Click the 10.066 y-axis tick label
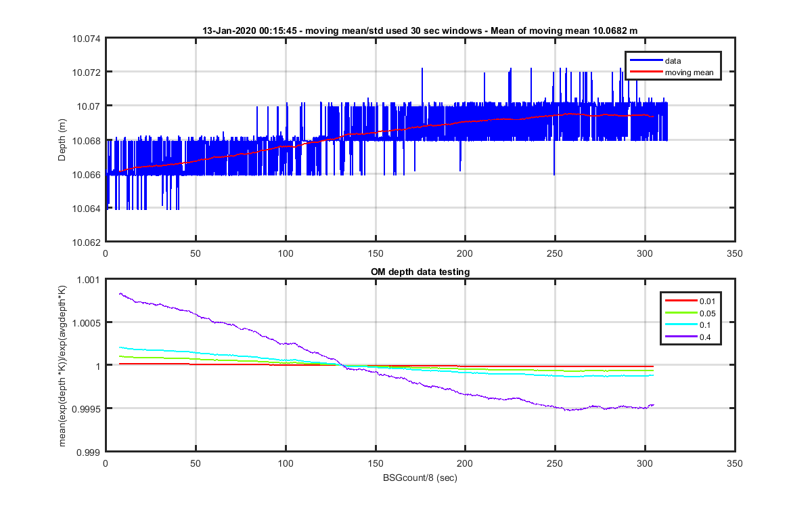 (x=86, y=174)
